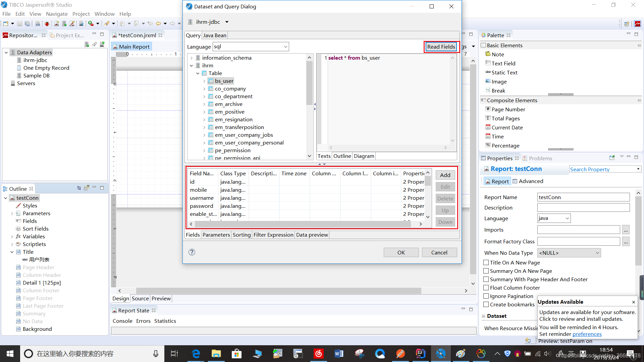Open the Data preview tab
Image resolution: width=644 pixels, height=362 pixels.
click(312, 235)
